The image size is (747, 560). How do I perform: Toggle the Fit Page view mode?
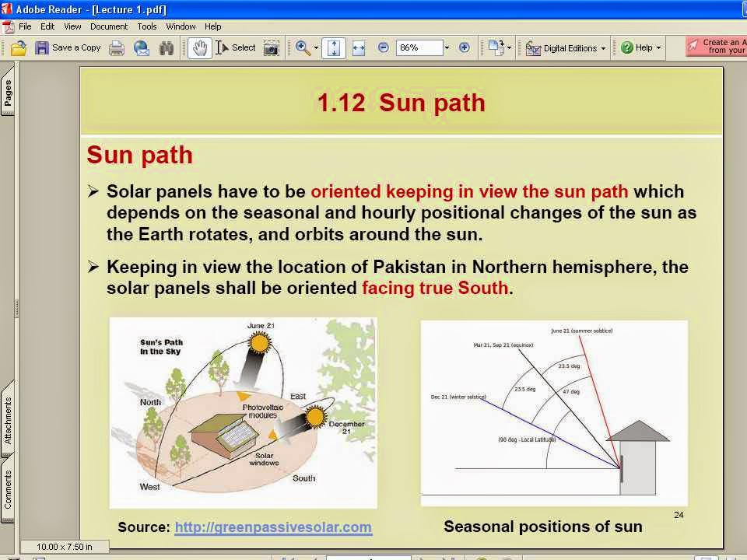point(333,47)
